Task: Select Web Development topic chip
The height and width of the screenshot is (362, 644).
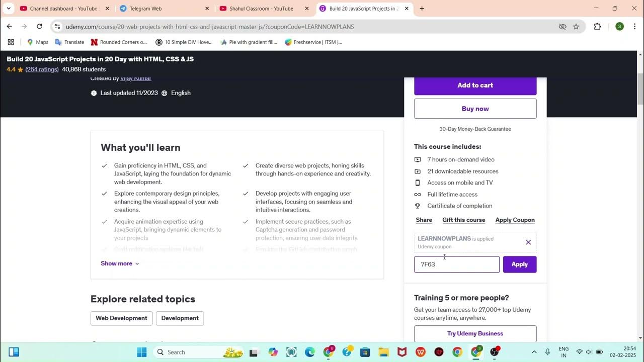Action: tap(121, 318)
